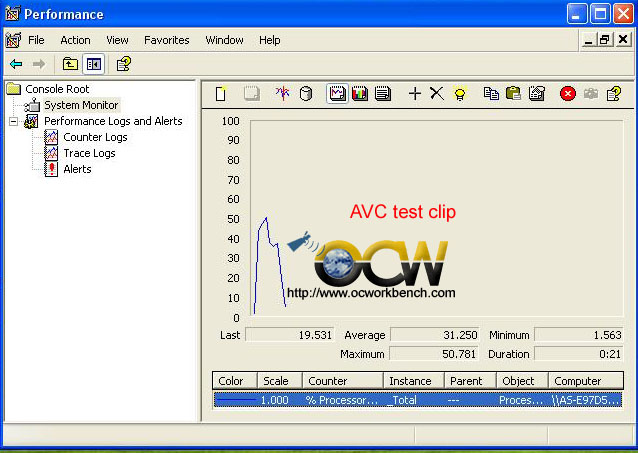Click Performance icon in title bar
The width and height of the screenshot is (638, 453).
click(13, 14)
